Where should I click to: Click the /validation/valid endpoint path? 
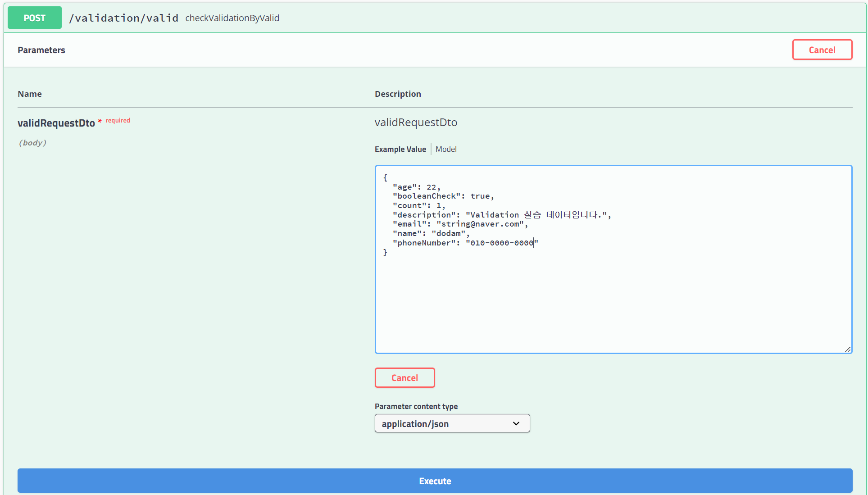tap(123, 18)
